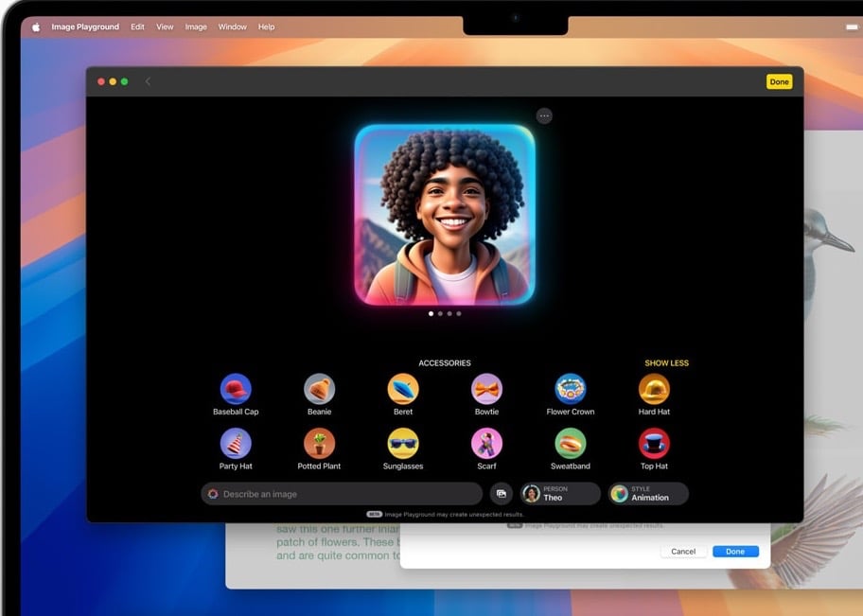
Task: Select the fourth page indicator dot
Action: pyautogui.click(x=459, y=314)
